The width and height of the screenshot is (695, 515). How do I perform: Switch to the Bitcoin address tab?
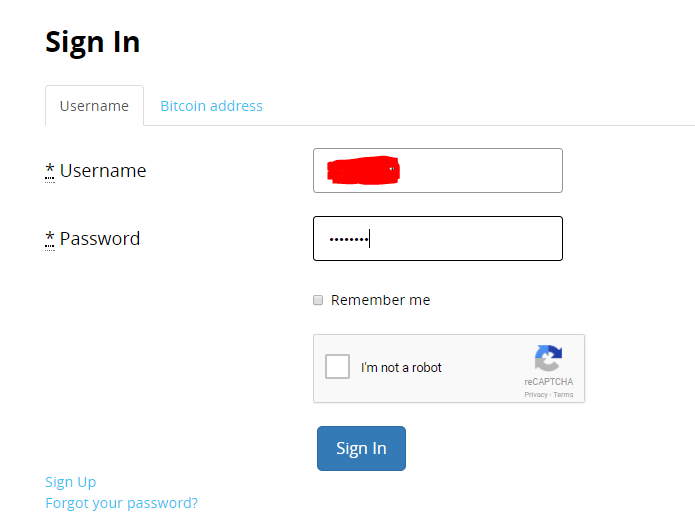click(x=211, y=106)
